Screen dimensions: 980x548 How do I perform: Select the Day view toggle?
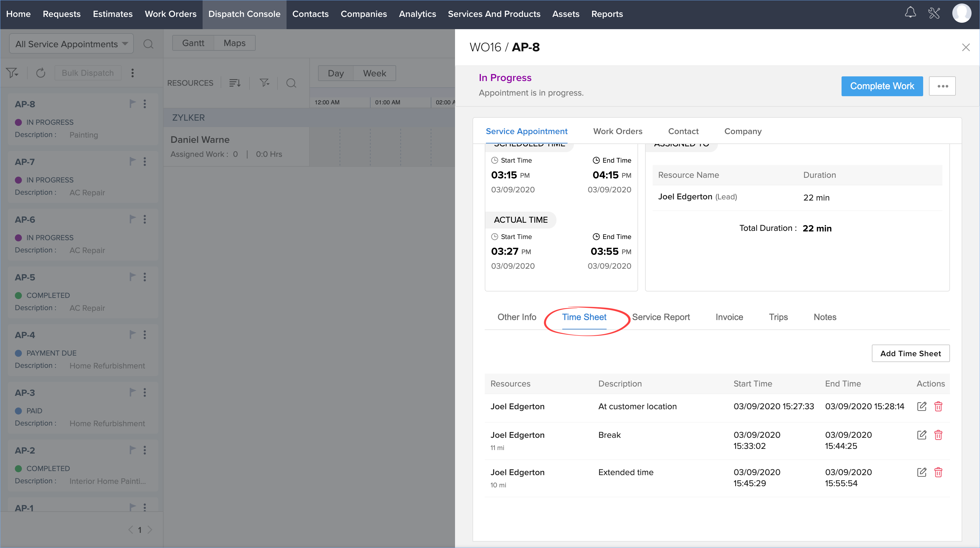(336, 73)
